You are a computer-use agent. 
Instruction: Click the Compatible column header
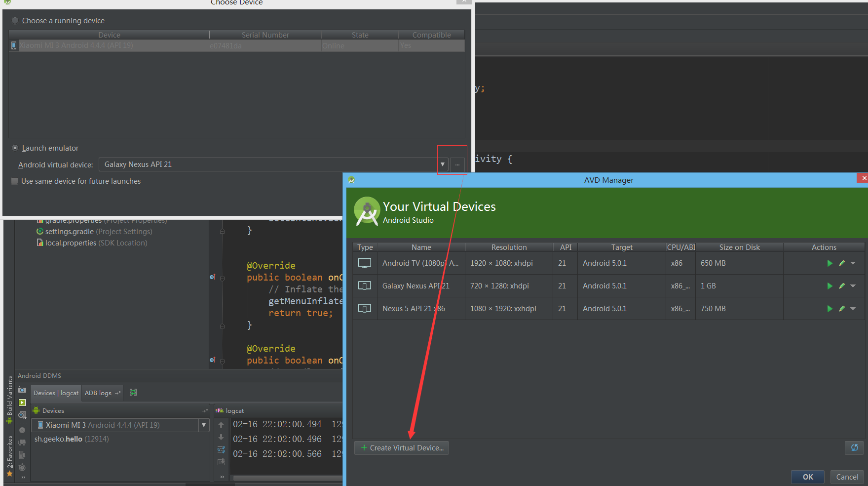[x=432, y=35]
